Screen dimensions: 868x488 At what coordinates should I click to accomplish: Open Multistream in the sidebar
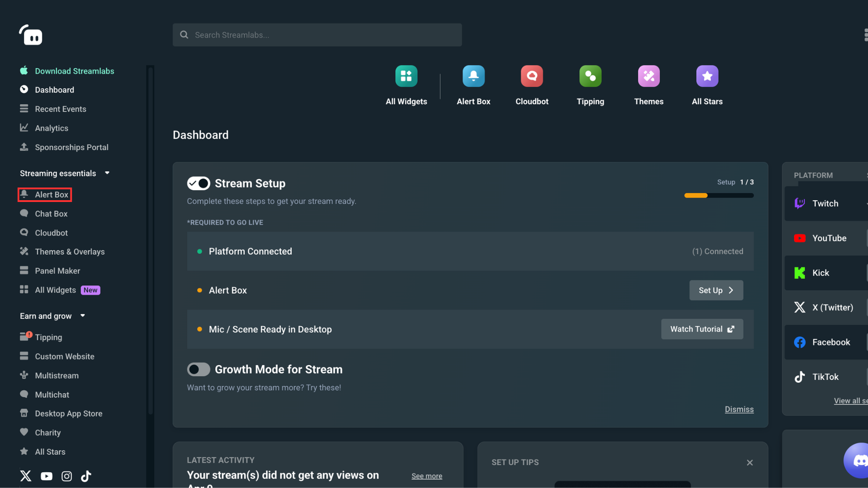click(49, 375)
